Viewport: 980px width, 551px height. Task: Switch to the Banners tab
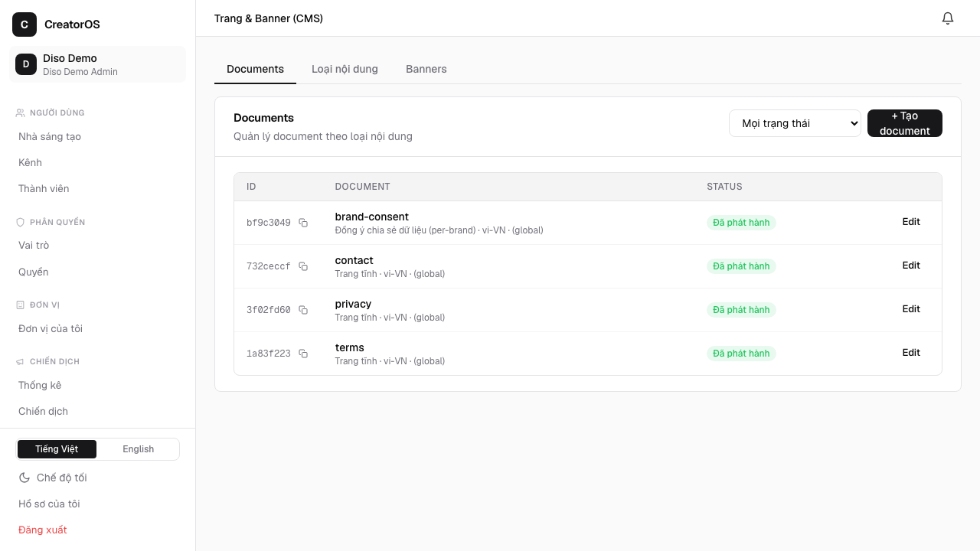coord(426,69)
